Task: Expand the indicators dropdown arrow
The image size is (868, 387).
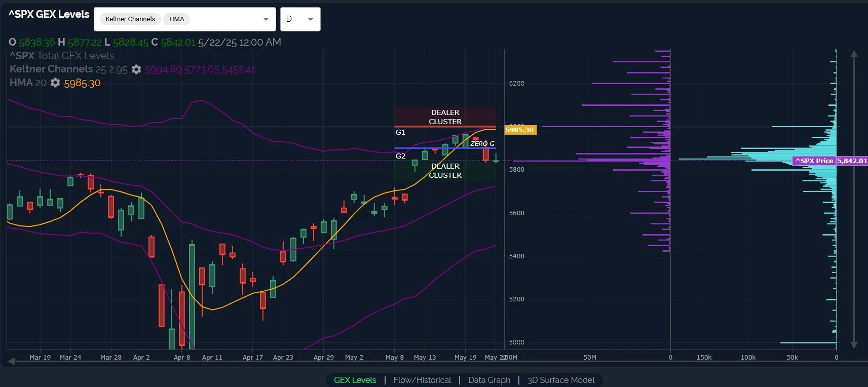Action: (x=266, y=19)
